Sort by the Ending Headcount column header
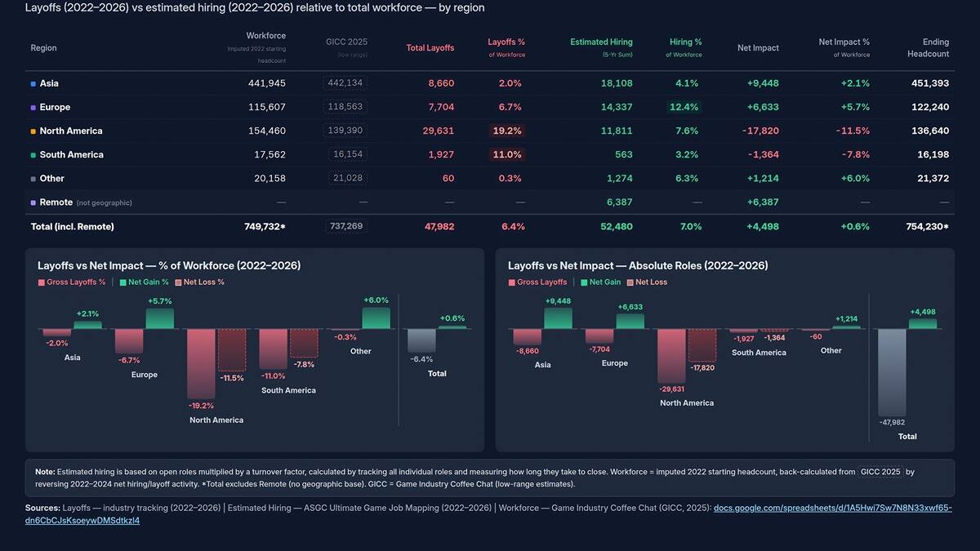Image resolution: width=980 pixels, height=551 pixels. (x=928, y=48)
